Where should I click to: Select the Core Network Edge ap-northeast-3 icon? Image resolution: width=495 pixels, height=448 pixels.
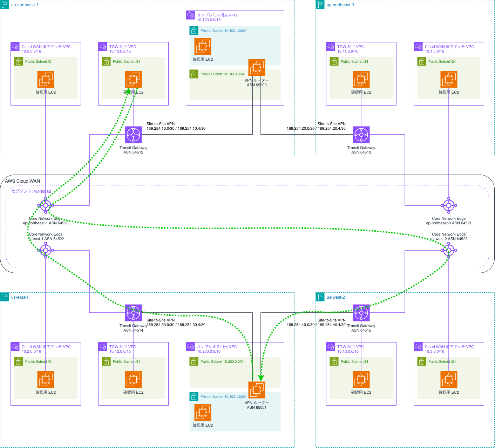tap(449, 205)
